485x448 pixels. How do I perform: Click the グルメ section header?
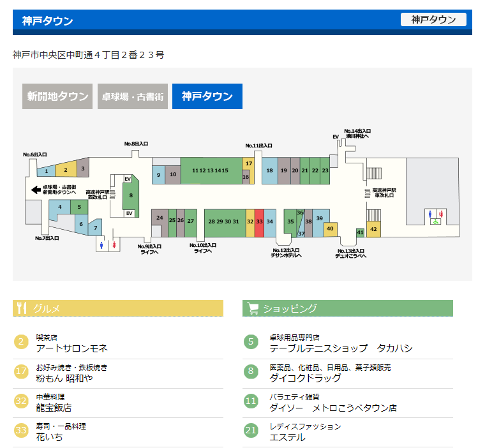tap(118, 308)
